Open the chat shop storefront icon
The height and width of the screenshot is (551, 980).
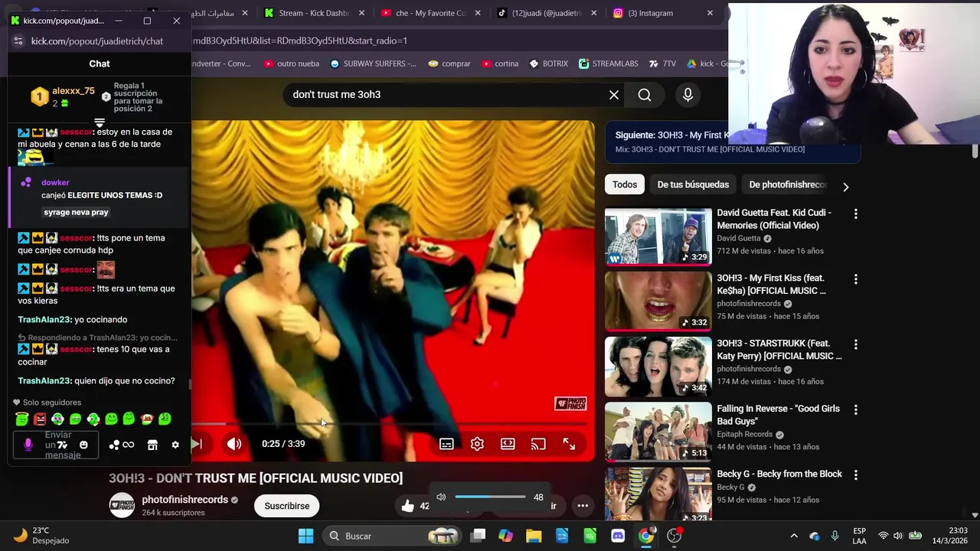coord(152,445)
